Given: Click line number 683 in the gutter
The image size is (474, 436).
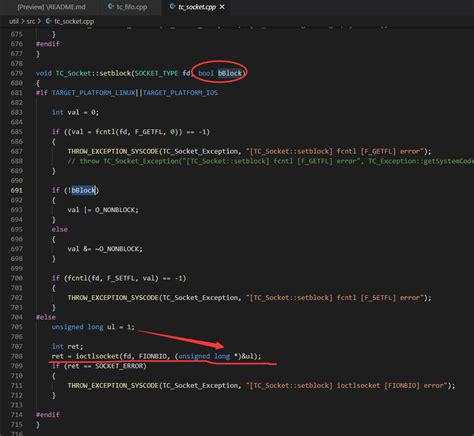Looking at the screenshot, I should (17, 112).
